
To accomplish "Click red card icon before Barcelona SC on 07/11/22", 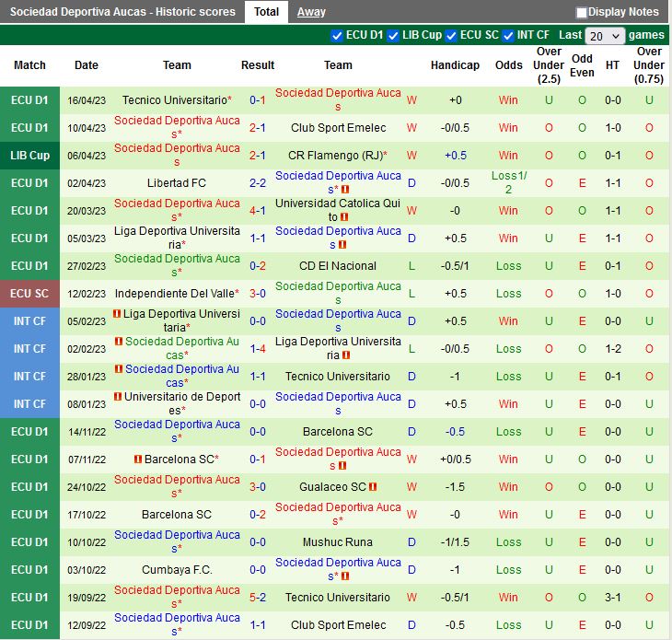I will pos(138,460).
